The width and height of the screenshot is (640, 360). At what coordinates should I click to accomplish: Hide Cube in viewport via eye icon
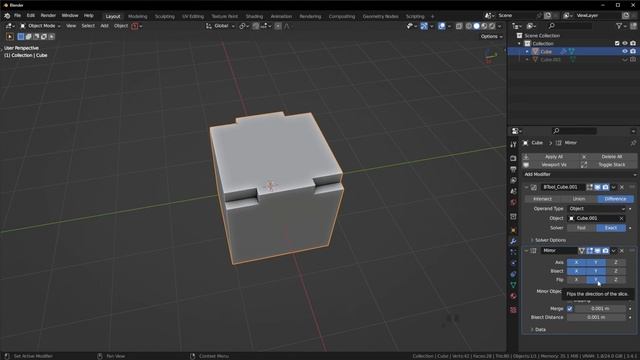[624, 51]
